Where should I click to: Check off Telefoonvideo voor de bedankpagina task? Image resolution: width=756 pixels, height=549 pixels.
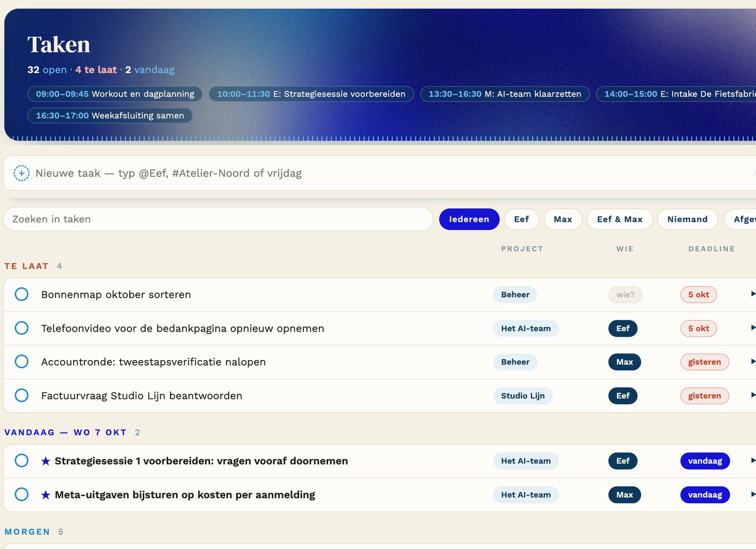click(22, 328)
